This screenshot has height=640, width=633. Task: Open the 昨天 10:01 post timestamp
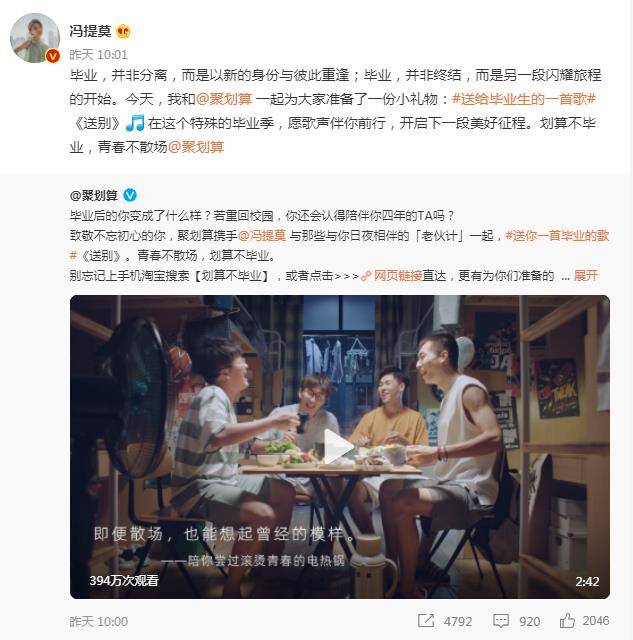pos(98,55)
